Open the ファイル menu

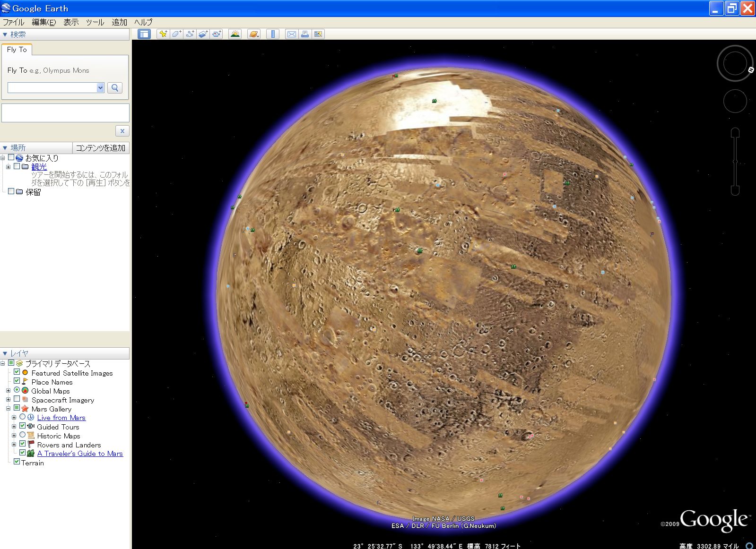coord(14,22)
